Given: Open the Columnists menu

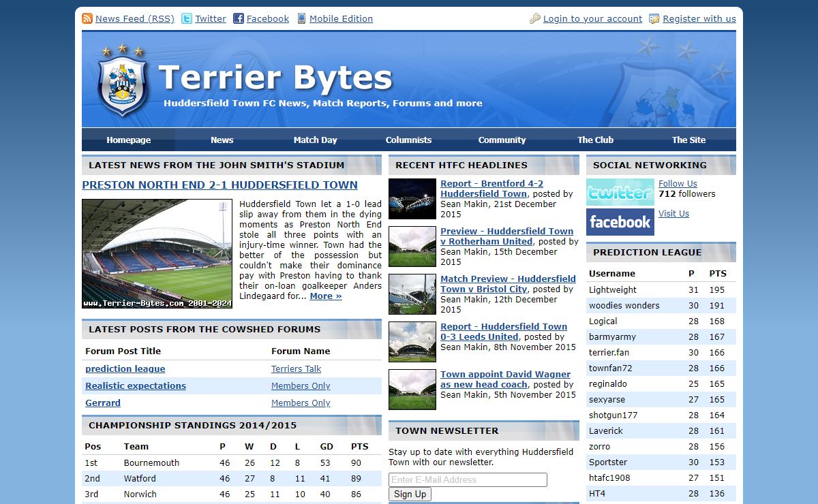Looking at the screenshot, I should click(x=408, y=140).
